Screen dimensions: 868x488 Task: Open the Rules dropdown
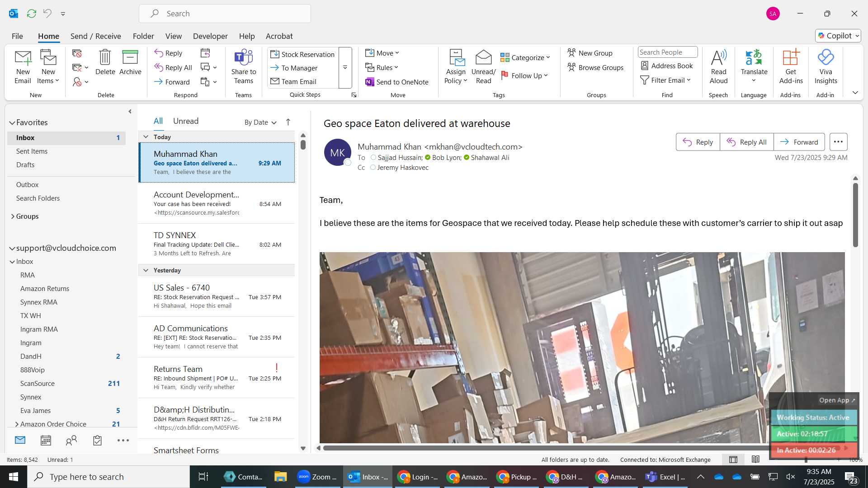pos(382,67)
